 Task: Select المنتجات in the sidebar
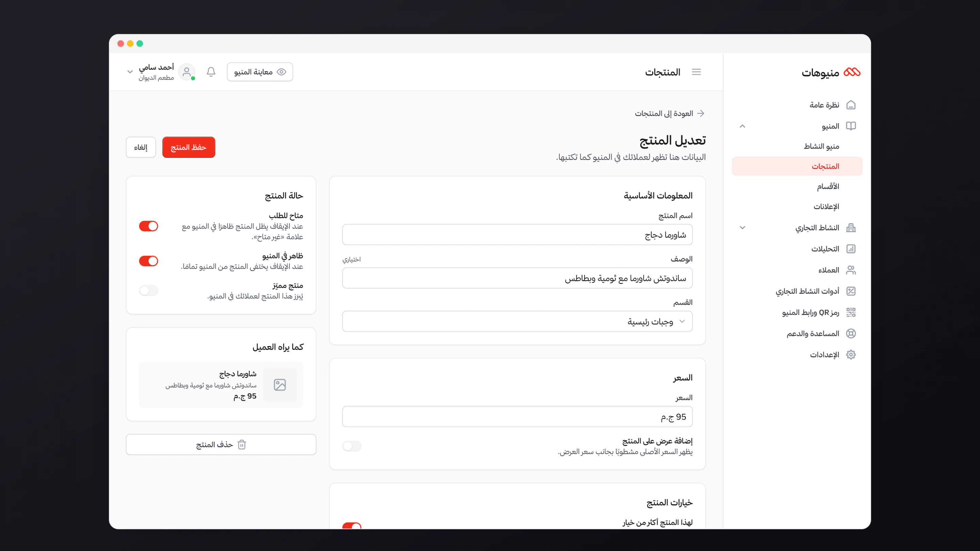click(797, 166)
